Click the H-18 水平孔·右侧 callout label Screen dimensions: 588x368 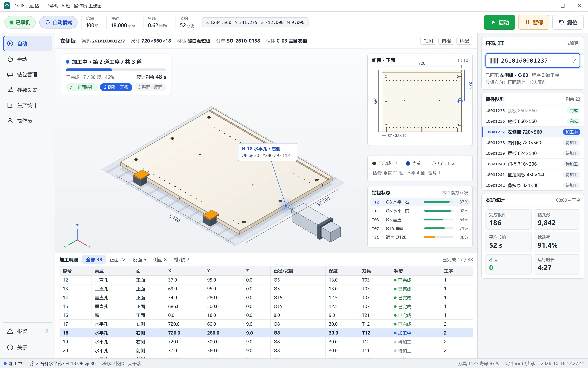click(267, 152)
